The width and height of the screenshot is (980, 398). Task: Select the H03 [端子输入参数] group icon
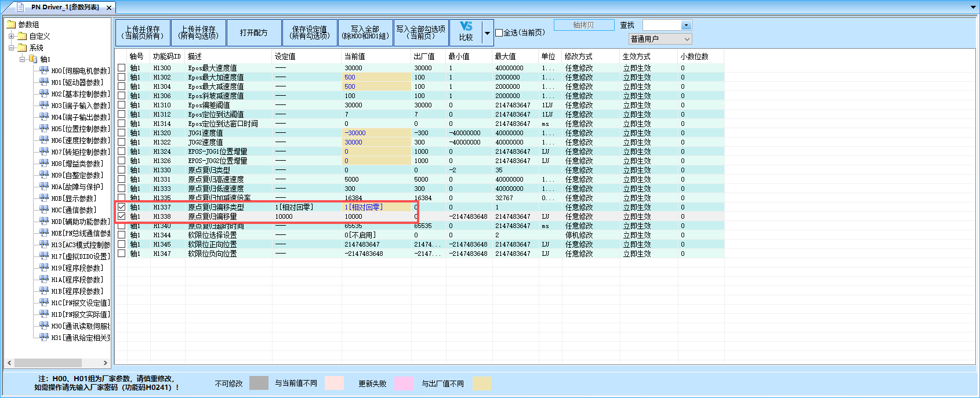[x=44, y=105]
